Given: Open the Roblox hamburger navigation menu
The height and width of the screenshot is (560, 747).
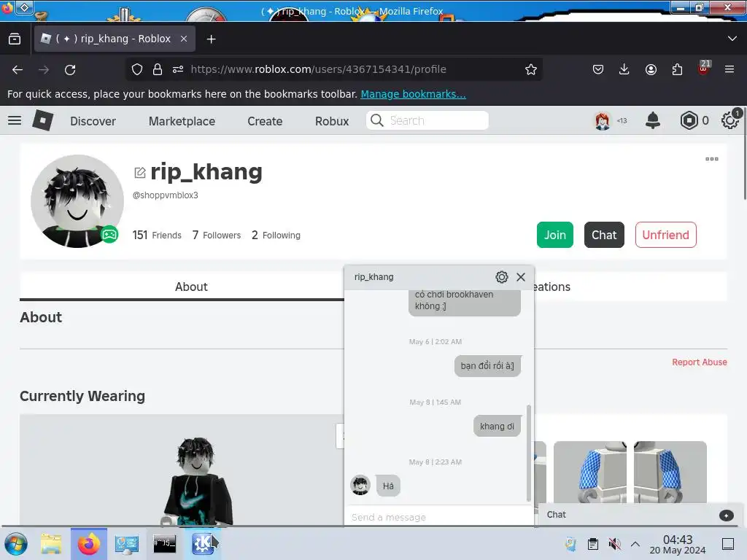Looking at the screenshot, I should 15,120.
